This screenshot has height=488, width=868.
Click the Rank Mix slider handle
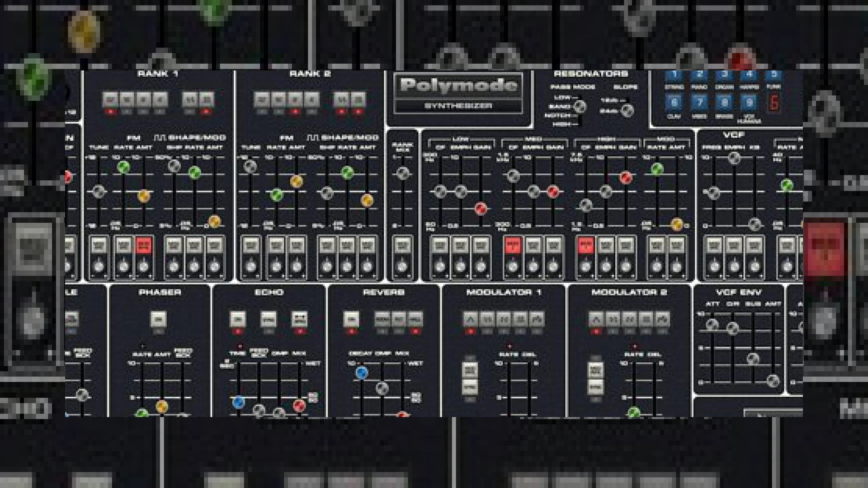click(403, 174)
